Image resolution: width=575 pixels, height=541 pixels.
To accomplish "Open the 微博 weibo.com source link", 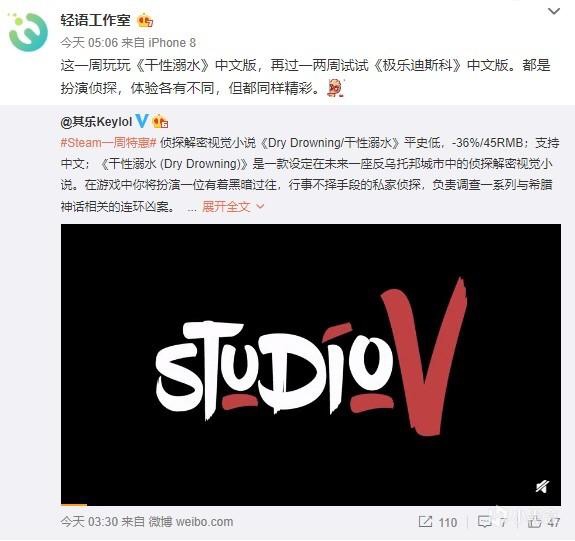I will click(x=191, y=522).
